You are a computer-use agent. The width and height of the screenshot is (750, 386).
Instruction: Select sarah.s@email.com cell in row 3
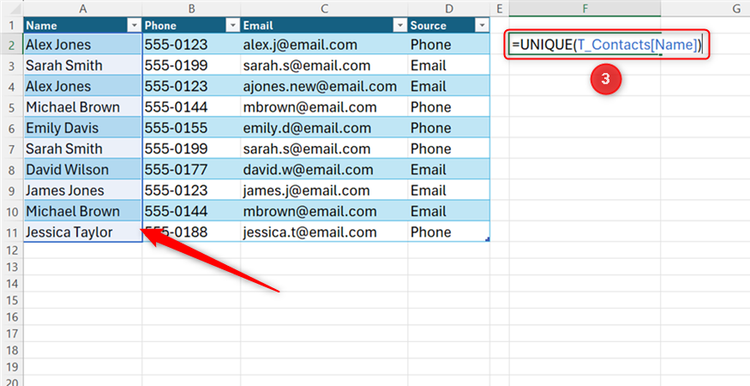coord(324,66)
